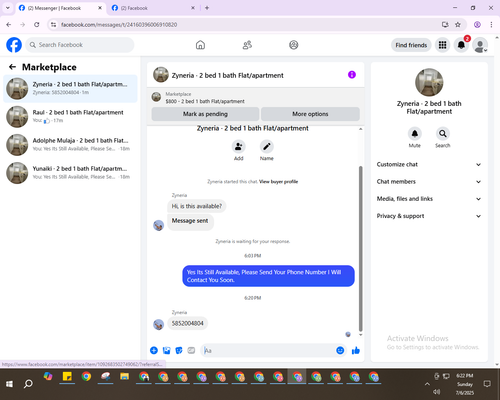
Task: Send a thumbs up like
Action: tap(356, 350)
